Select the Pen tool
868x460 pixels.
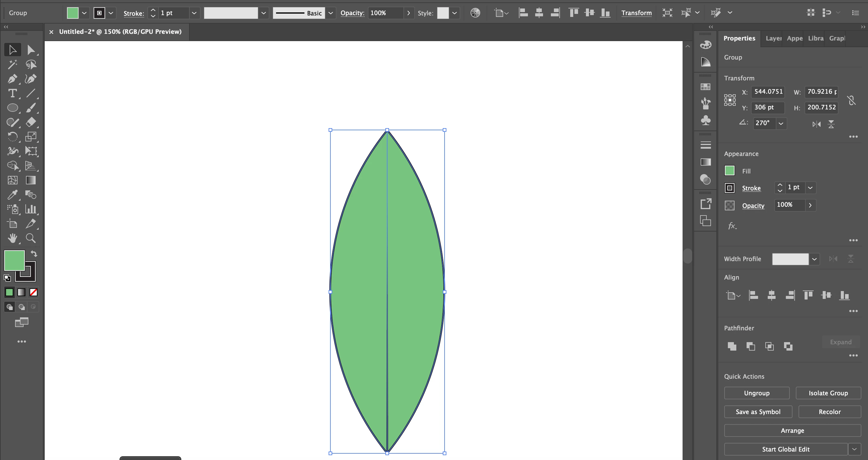[x=12, y=79]
